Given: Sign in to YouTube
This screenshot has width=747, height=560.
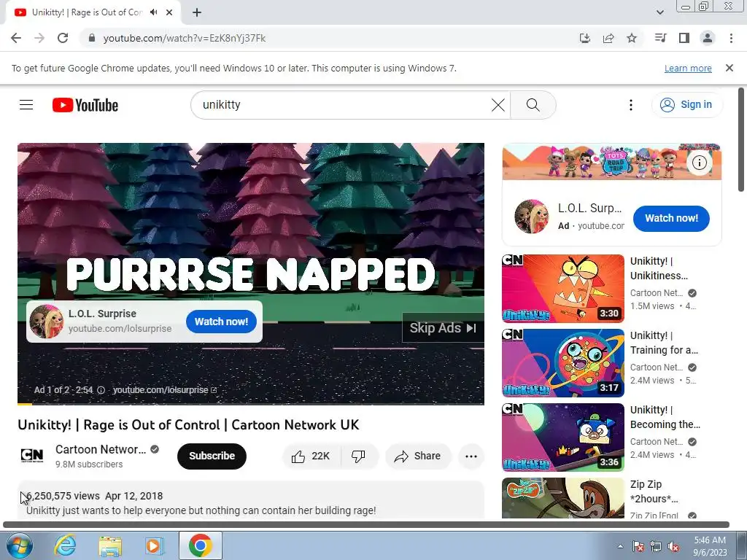Looking at the screenshot, I should click(686, 105).
